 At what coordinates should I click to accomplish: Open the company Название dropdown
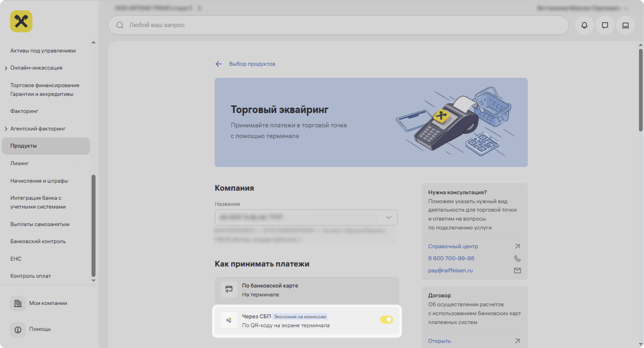[388, 218]
